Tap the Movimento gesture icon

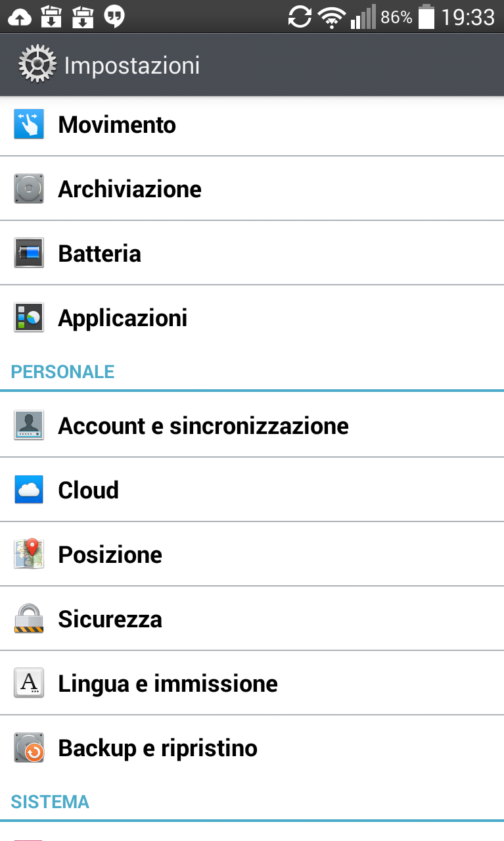pyautogui.click(x=29, y=124)
